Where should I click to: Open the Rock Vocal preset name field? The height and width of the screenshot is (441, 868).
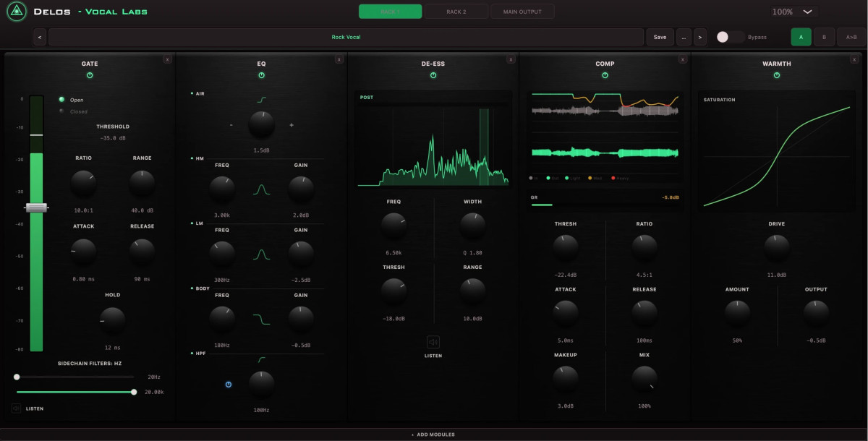(x=346, y=37)
